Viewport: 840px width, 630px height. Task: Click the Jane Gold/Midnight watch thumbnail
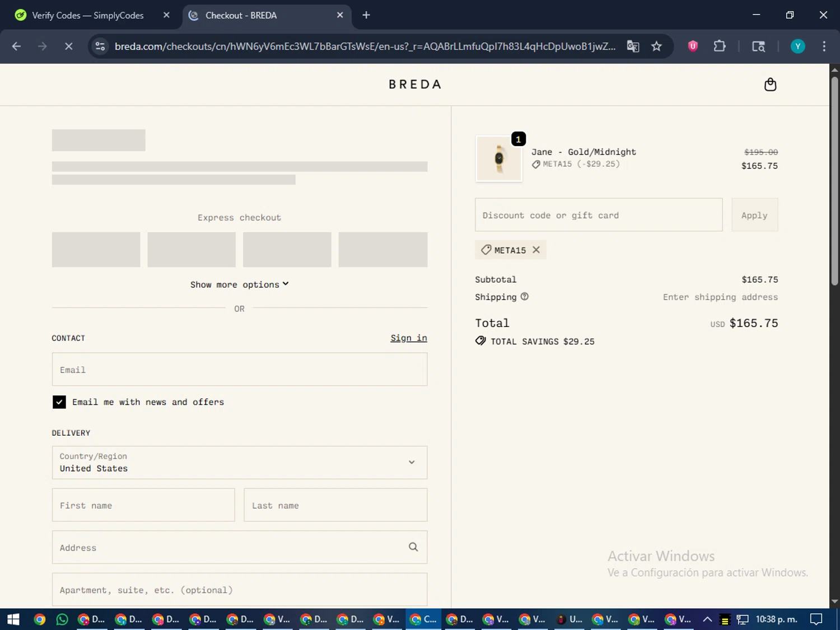tap(499, 158)
